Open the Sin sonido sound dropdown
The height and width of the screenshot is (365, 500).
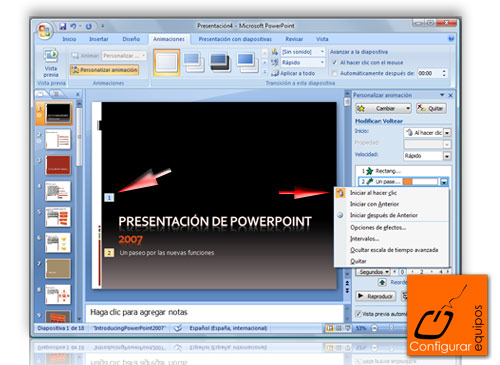tap(322, 52)
